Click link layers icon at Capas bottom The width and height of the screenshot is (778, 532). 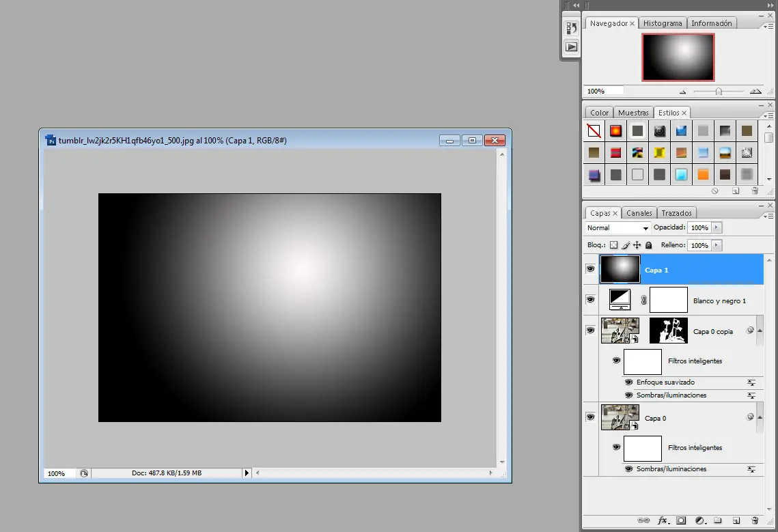[x=643, y=520]
